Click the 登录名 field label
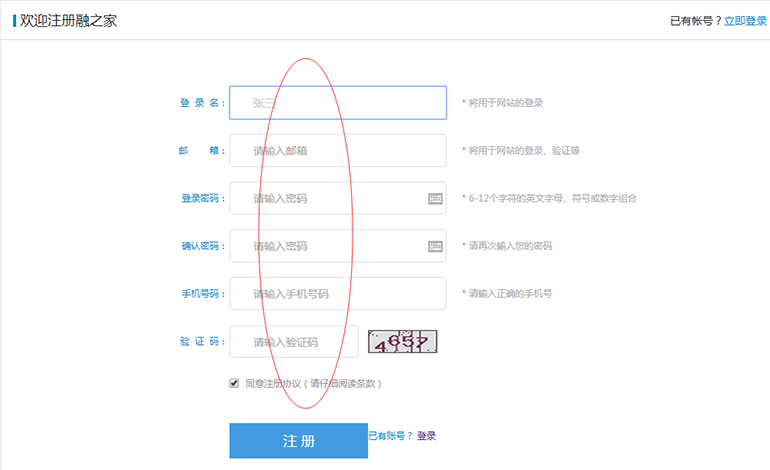The width and height of the screenshot is (770, 470). (x=201, y=103)
